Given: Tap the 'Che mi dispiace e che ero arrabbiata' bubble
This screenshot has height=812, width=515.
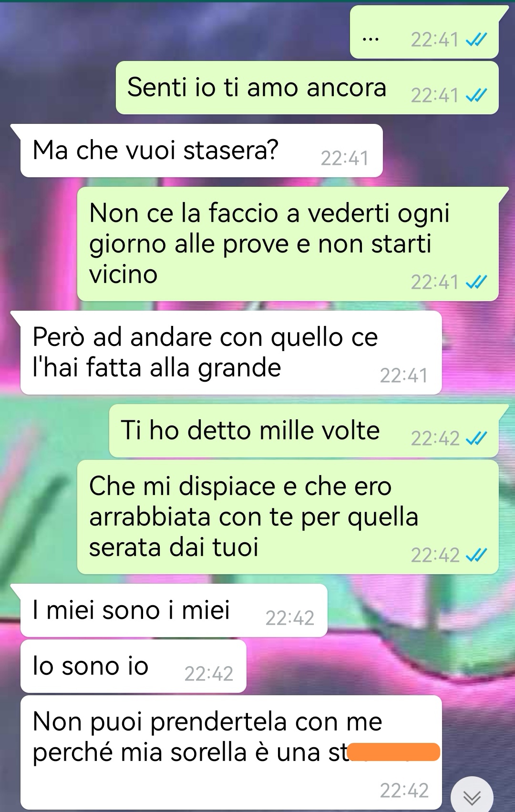Looking at the screenshot, I should click(x=288, y=517).
